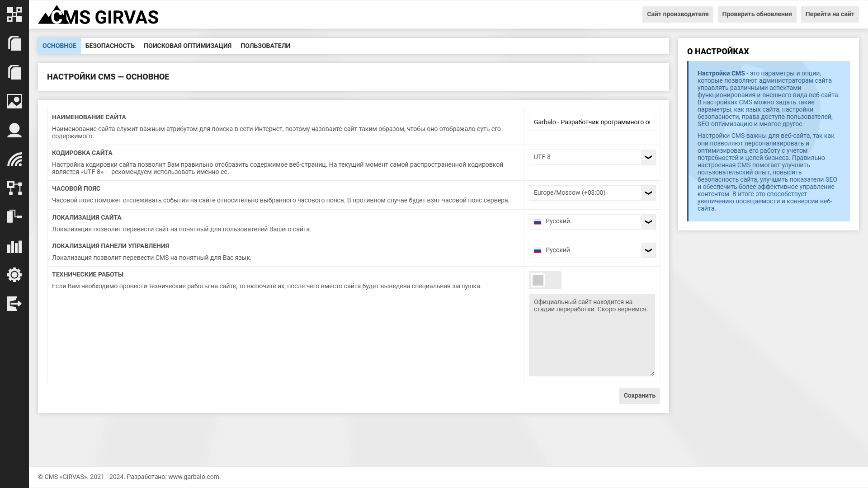Expand the UTF-8 encoding dropdown

[592, 157]
